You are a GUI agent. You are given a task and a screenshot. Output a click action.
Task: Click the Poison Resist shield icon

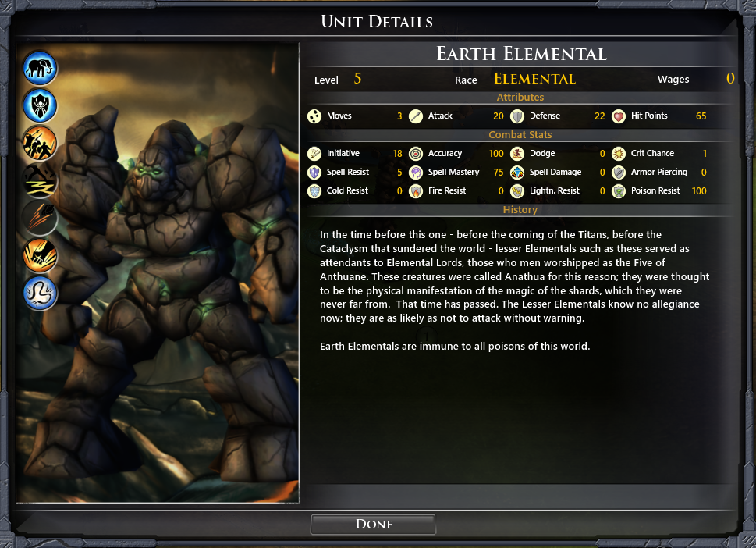coord(619,191)
